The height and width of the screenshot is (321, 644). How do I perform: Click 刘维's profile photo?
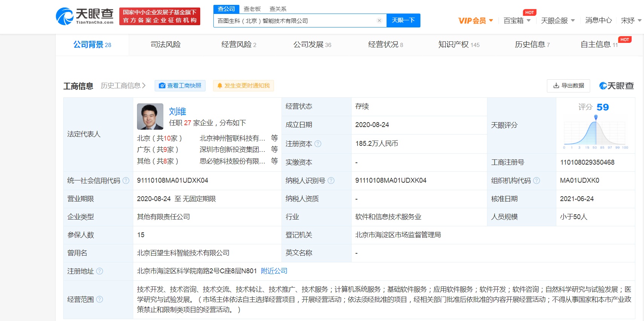click(150, 117)
